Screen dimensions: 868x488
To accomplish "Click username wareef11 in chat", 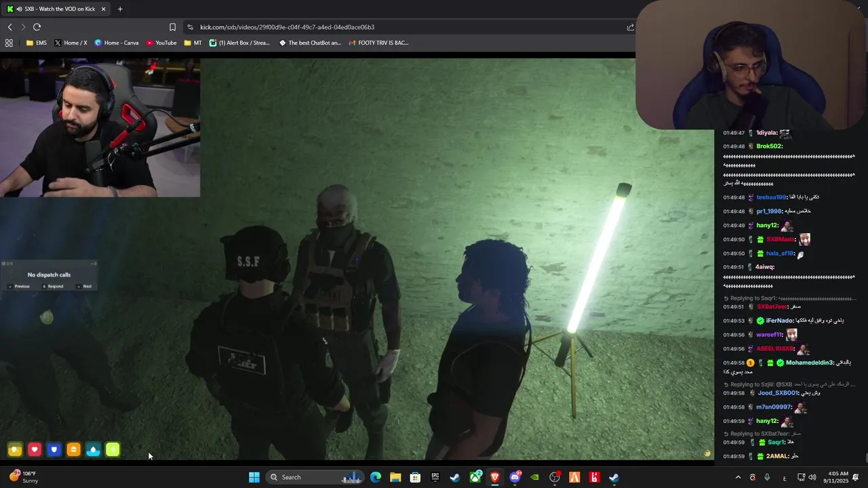I will click(770, 335).
